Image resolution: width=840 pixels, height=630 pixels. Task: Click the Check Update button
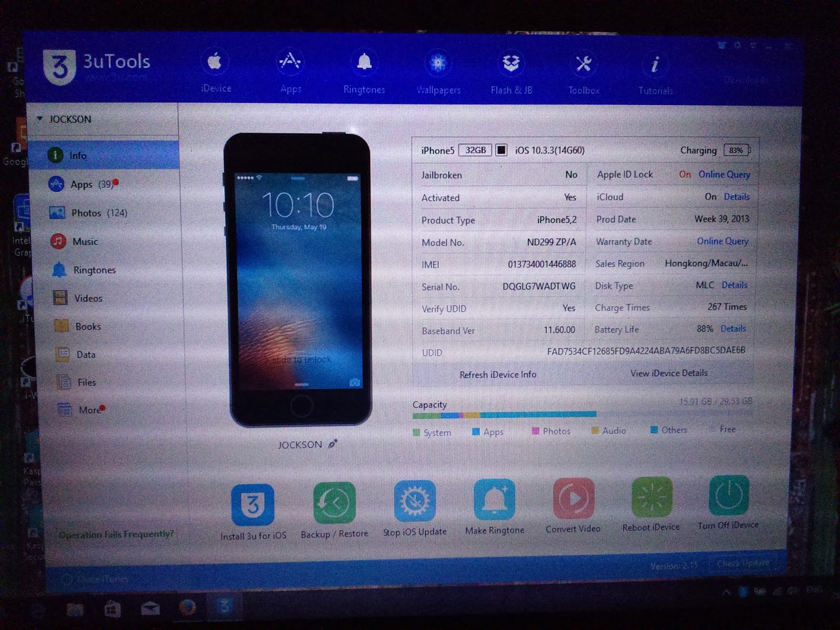point(743,563)
